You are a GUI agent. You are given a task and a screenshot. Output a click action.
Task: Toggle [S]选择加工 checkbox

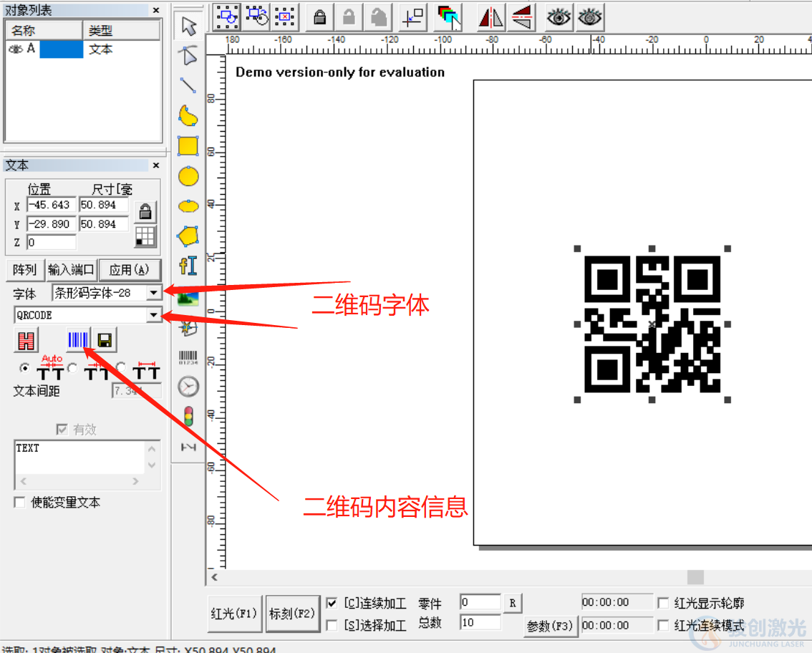[332, 625]
